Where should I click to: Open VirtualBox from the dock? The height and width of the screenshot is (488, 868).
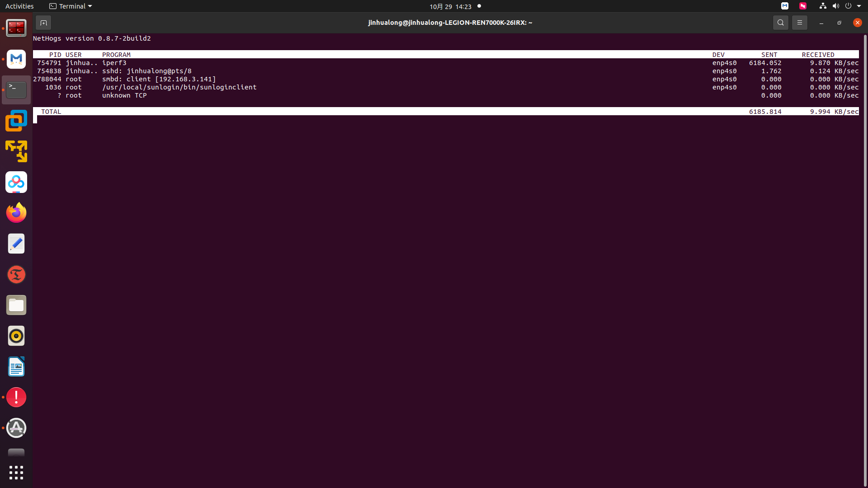(x=16, y=121)
